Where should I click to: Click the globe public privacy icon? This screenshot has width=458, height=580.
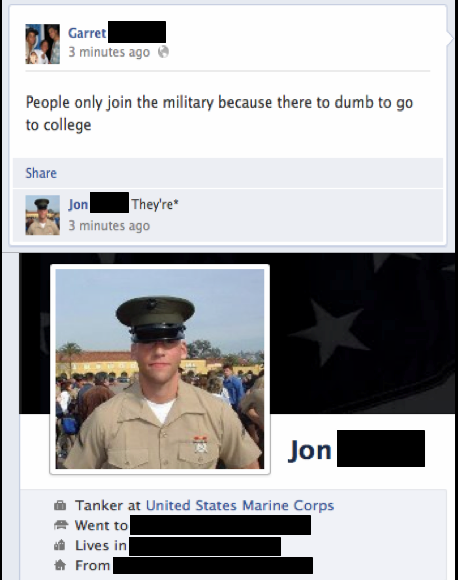[163, 52]
